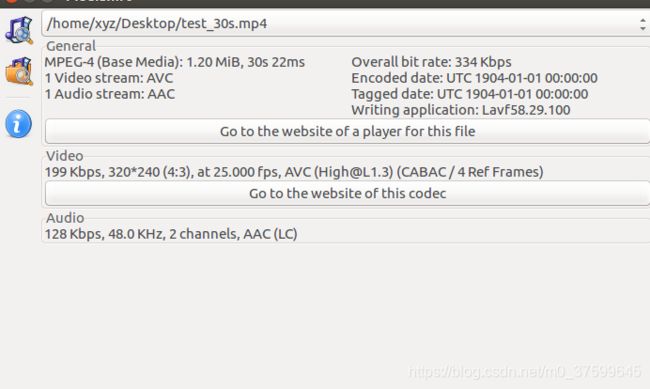Click the Overall bit rate 334 Kbps text

pyautogui.click(x=431, y=62)
